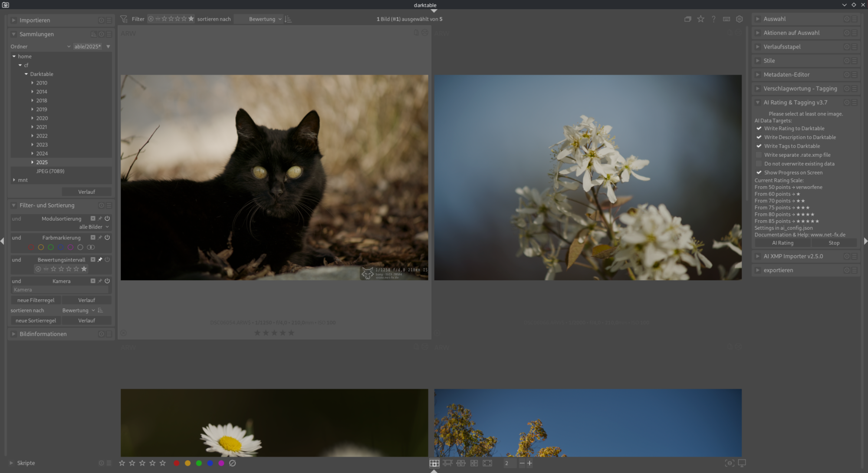Enable Write separate .rate.xmp file
Screen dimensions: 868x473
(759, 155)
